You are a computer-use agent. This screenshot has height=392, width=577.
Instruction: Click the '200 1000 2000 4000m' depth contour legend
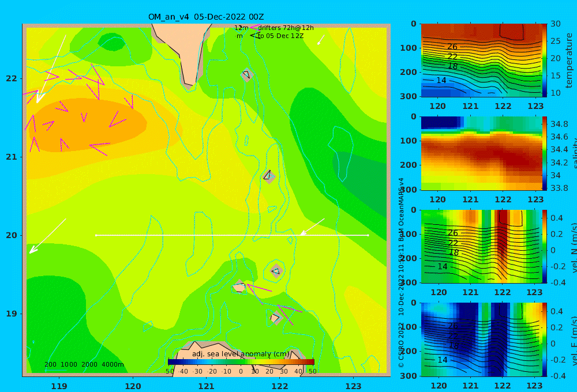click(x=84, y=364)
